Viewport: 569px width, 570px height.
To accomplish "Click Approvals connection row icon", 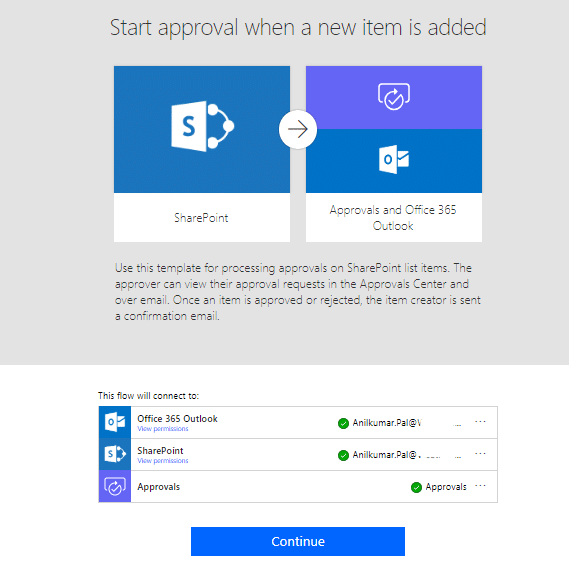I will tap(115, 487).
